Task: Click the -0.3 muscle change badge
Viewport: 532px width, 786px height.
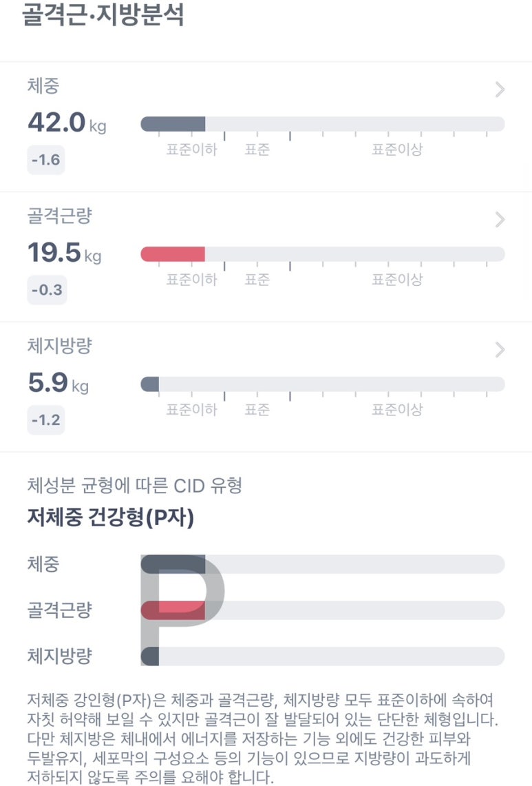Action: tap(46, 290)
